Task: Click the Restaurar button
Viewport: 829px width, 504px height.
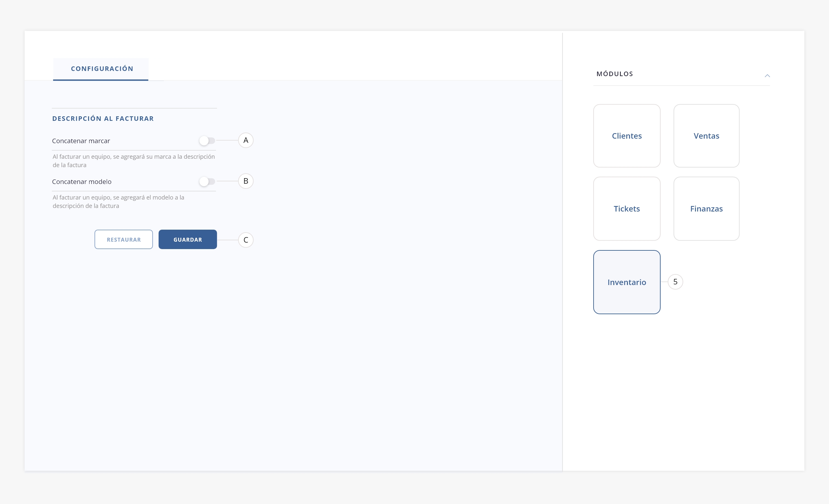Action: coord(123,240)
